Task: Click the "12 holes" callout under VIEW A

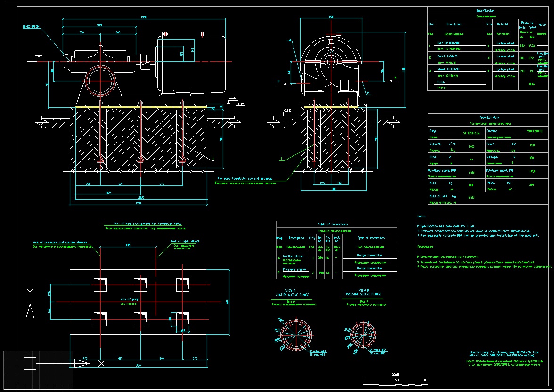Action: pos(318,352)
